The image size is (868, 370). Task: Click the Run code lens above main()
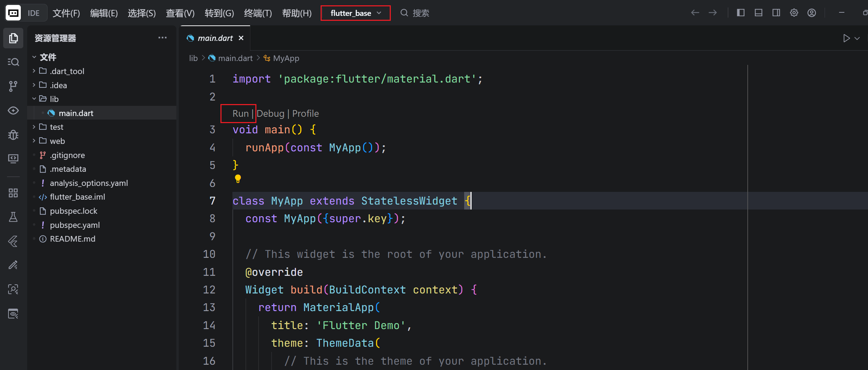(x=240, y=113)
